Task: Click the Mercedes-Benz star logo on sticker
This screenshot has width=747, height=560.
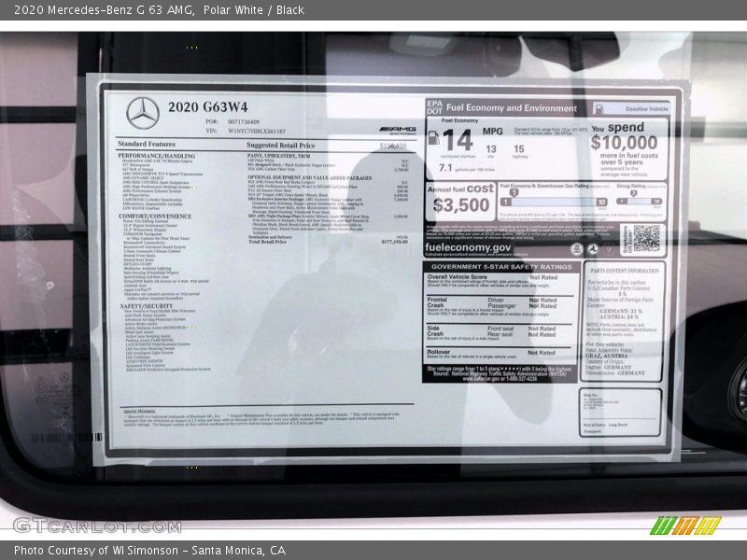Action: coord(143,113)
